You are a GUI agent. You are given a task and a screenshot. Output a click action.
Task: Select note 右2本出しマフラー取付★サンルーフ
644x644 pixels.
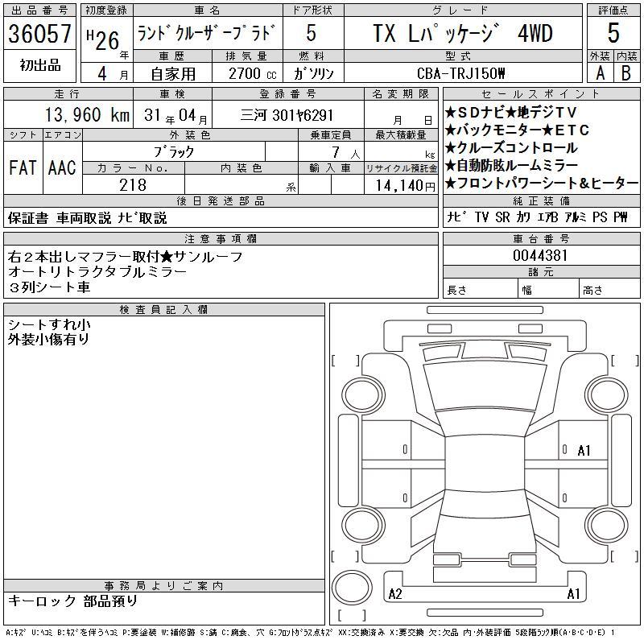126,257
